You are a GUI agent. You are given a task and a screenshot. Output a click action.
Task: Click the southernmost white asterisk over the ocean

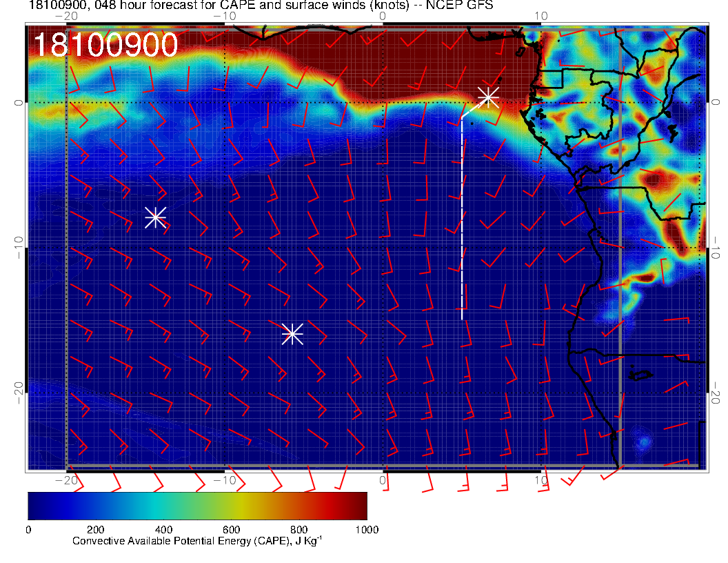point(292,333)
